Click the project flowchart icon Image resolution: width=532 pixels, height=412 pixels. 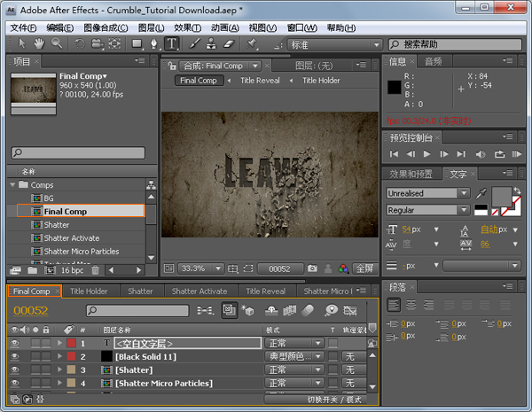(x=151, y=185)
